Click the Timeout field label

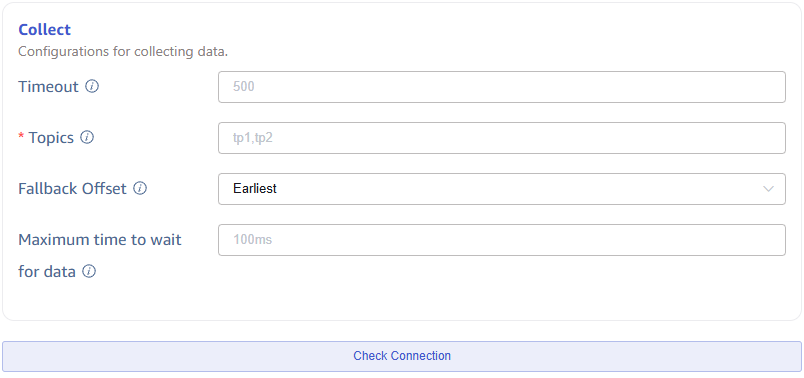[x=48, y=87]
